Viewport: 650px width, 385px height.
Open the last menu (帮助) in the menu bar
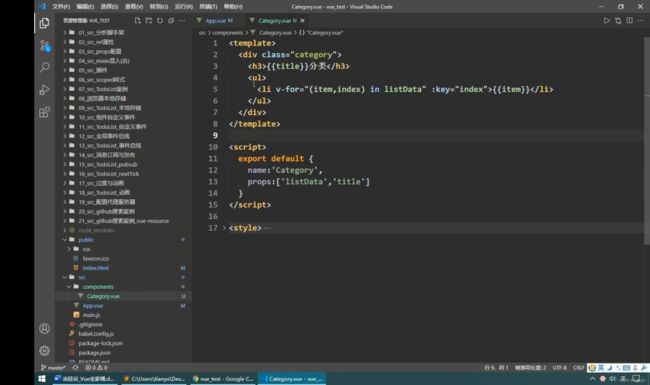pyautogui.click(x=233, y=7)
